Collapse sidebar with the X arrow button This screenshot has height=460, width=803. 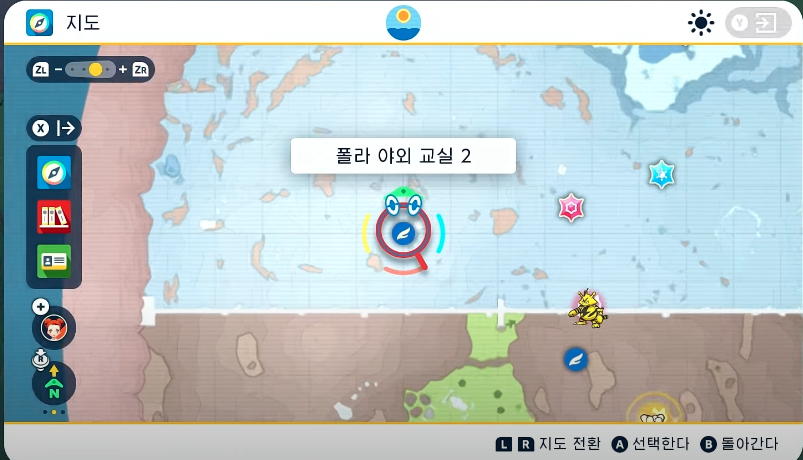(54, 128)
